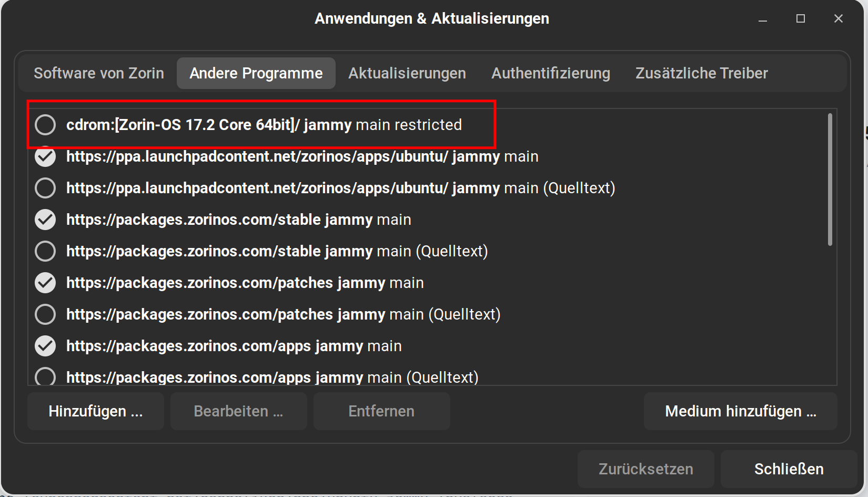Select the ppa.launchpadcontent.net jammy main (Quelltext) row text
This screenshot has width=868, height=497.
click(341, 188)
